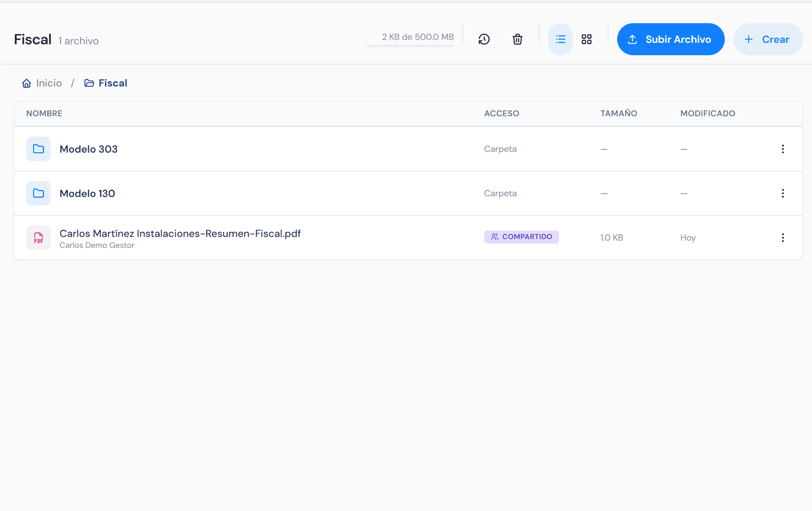
Task: Open the Crear menu button
Action: tap(768, 39)
